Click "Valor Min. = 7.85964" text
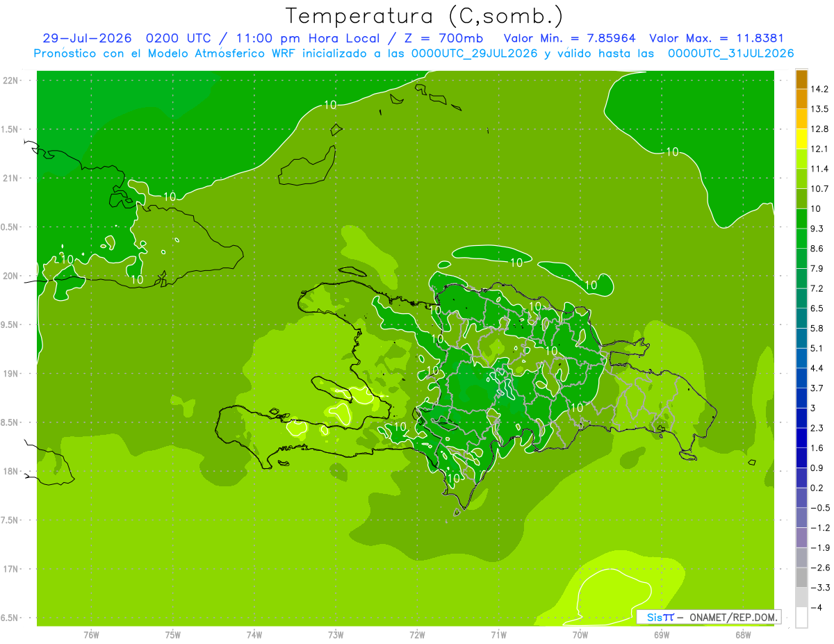This screenshot has width=834, height=644. [x=569, y=38]
